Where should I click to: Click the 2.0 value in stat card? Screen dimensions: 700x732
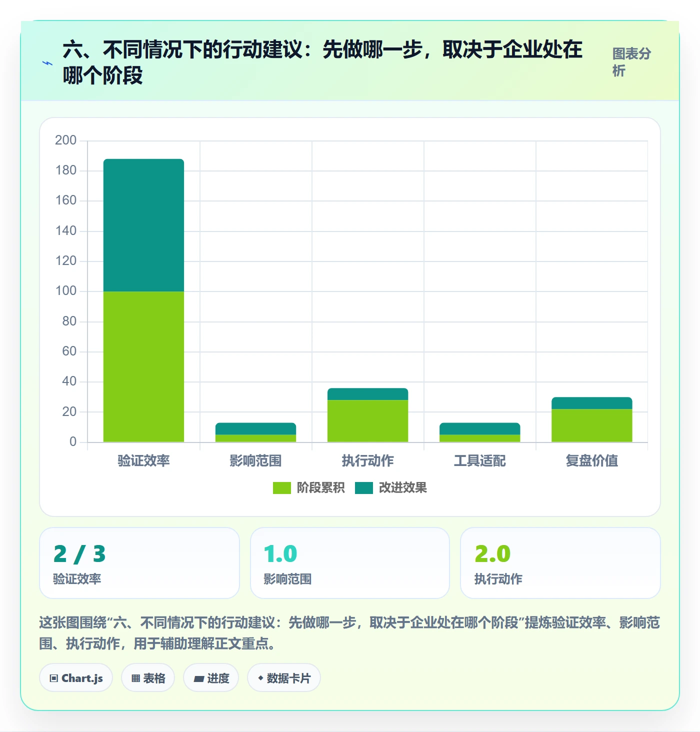(x=492, y=554)
